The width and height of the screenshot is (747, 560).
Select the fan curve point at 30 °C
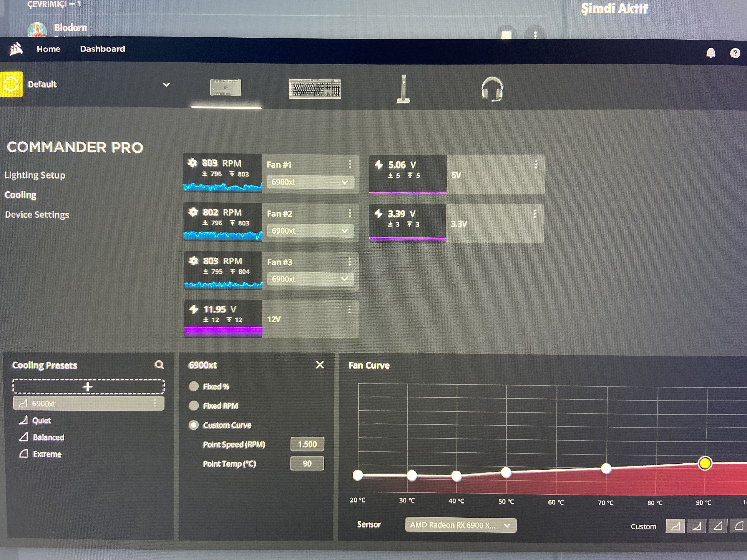412,475
